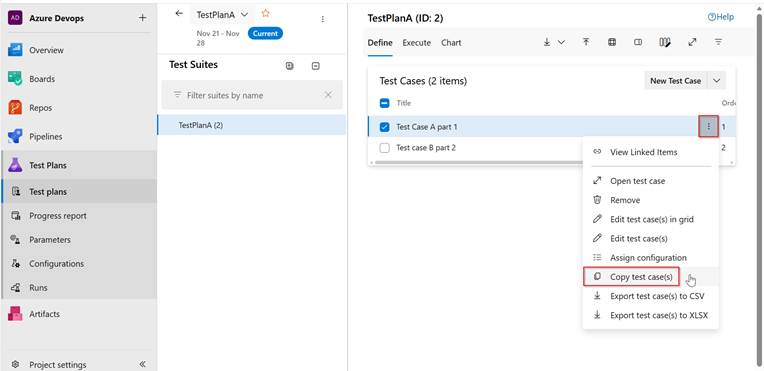The image size is (764, 371).
Task: Click the Current iteration badge
Action: pyautogui.click(x=266, y=34)
